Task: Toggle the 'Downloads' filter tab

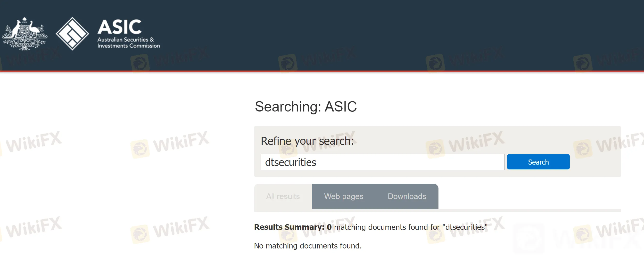Action: point(406,196)
